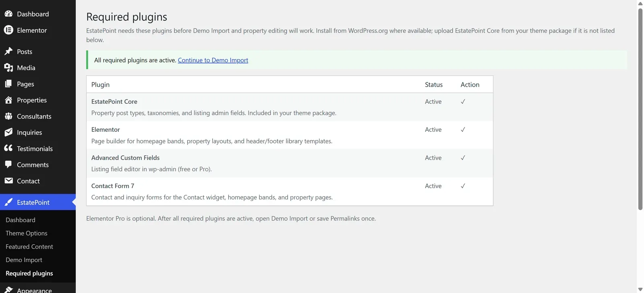Go to Posts in the sidebar

(38, 51)
